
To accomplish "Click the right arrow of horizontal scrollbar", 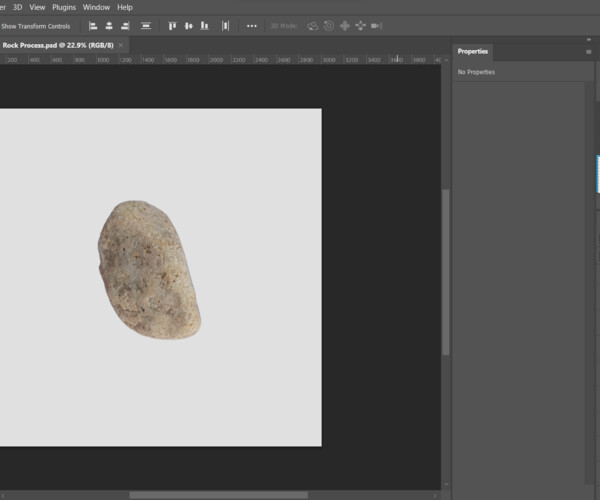I will tap(434, 495).
